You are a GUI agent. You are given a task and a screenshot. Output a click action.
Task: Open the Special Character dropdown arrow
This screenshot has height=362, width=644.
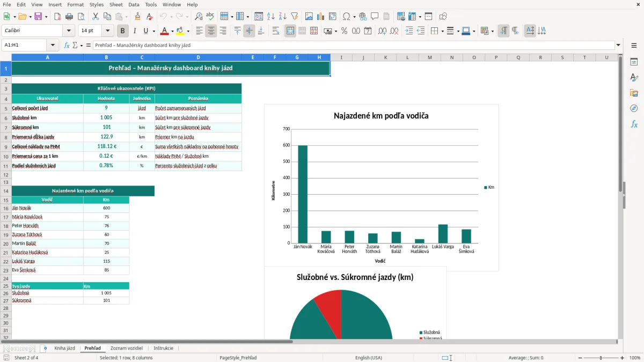coord(354,17)
